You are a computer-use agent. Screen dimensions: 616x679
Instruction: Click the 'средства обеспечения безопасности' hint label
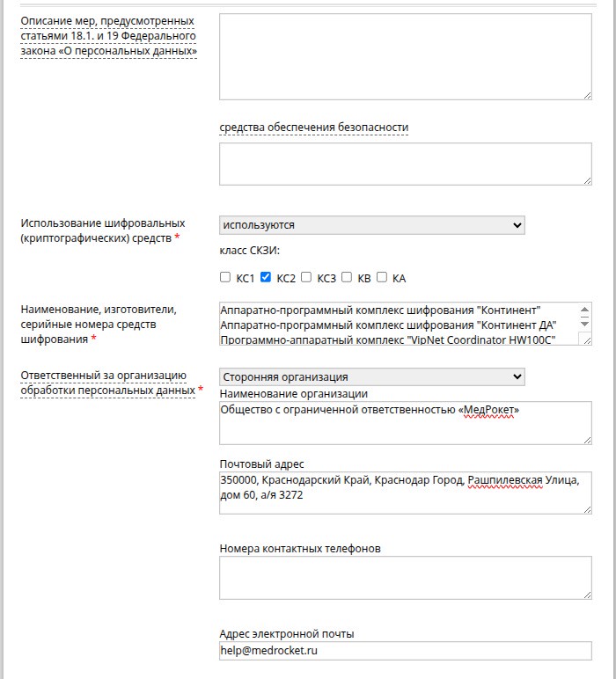(x=313, y=128)
